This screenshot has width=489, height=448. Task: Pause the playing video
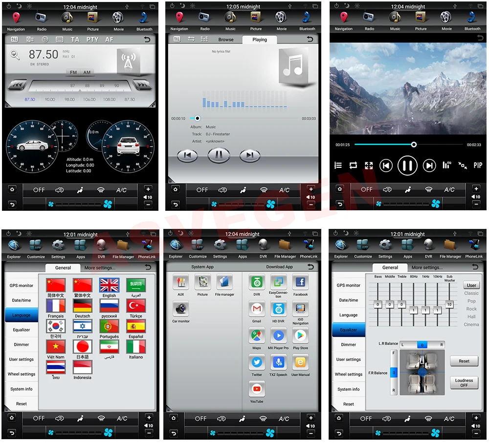(407, 165)
